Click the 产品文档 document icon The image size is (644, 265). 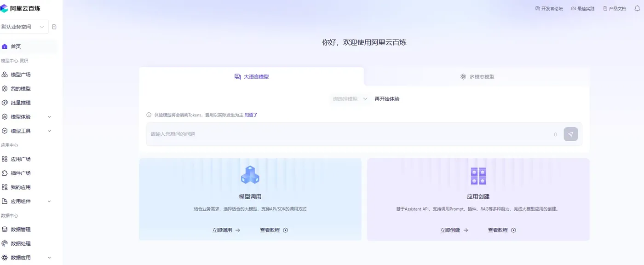[x=605, y=8]
